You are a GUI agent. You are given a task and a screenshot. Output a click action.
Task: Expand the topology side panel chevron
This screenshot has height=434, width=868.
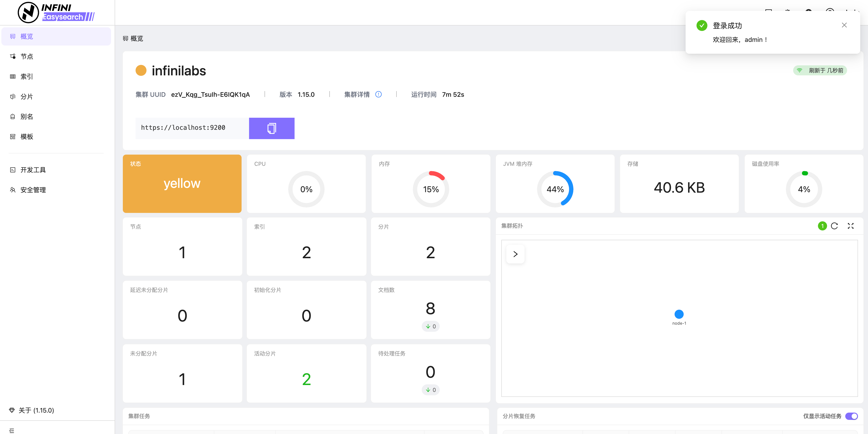tap(515, 254)
